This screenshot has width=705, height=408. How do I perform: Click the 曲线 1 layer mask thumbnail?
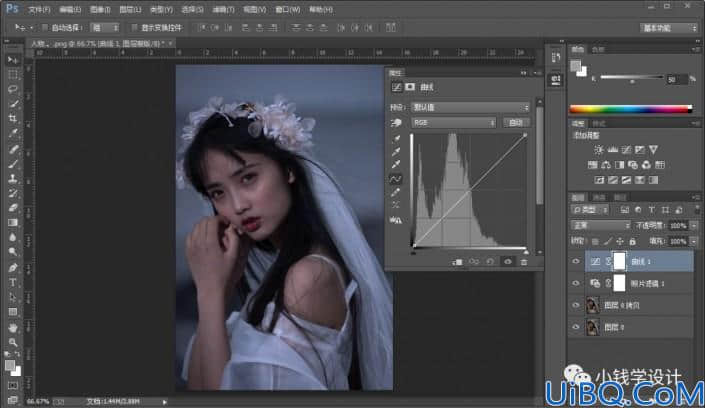coord(620,261)
